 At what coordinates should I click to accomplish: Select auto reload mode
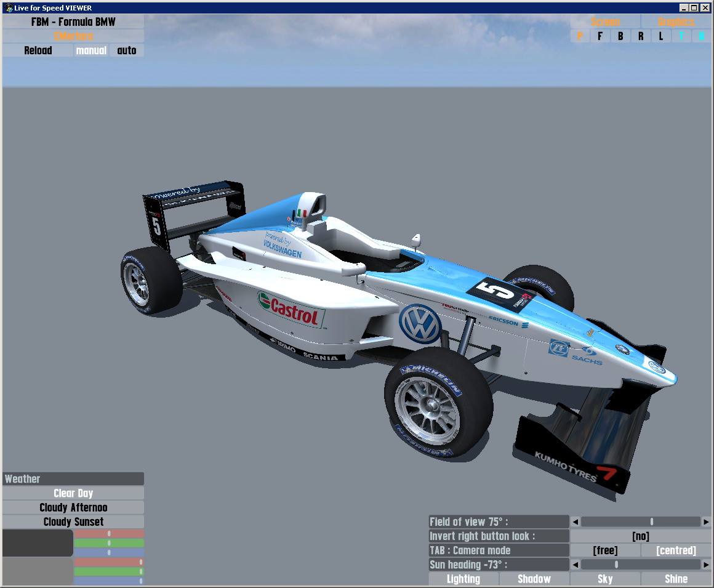(x=127, y=50)
